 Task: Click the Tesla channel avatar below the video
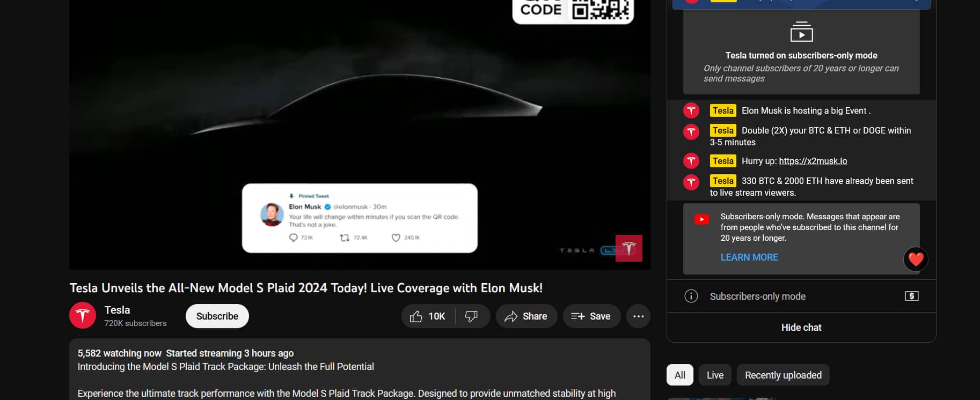(83, 316)
